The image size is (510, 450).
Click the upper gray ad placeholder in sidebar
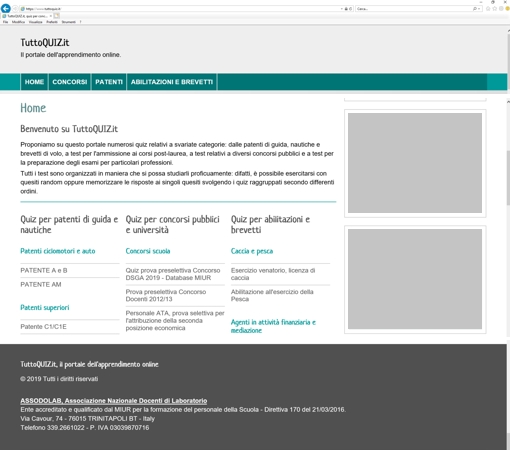tap(415, 163)
